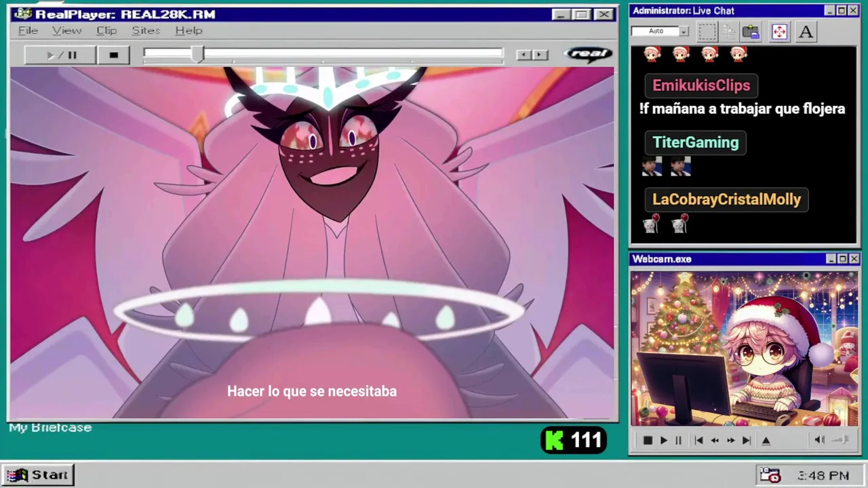This screenshot has height=488, width=868.
Task: Select the Mark selection tool in Live Chat
Action: [x=707, y=32]
